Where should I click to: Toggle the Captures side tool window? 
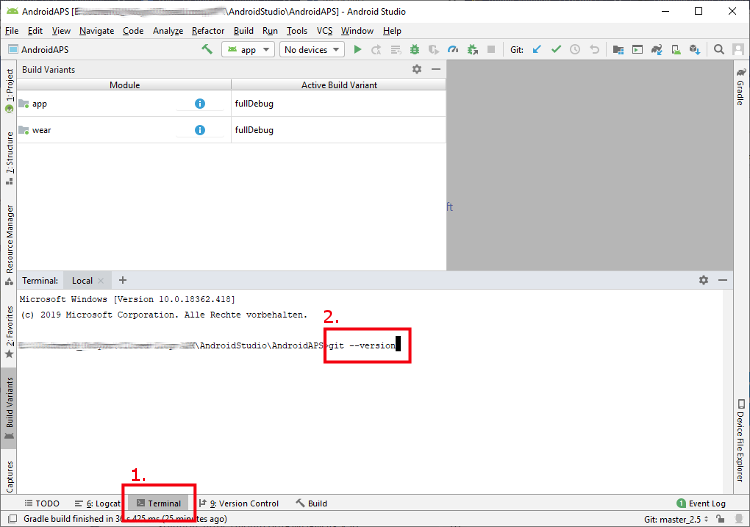(9, 476)
